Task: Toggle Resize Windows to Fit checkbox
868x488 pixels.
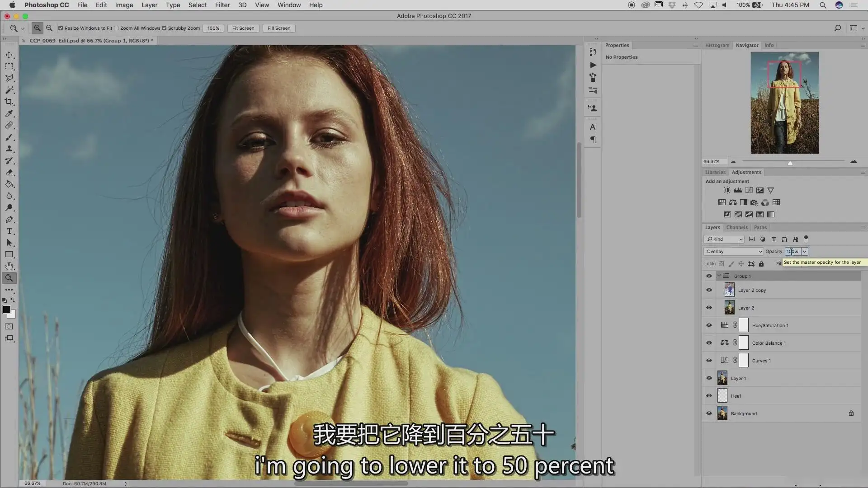Action: coord(61,28)
